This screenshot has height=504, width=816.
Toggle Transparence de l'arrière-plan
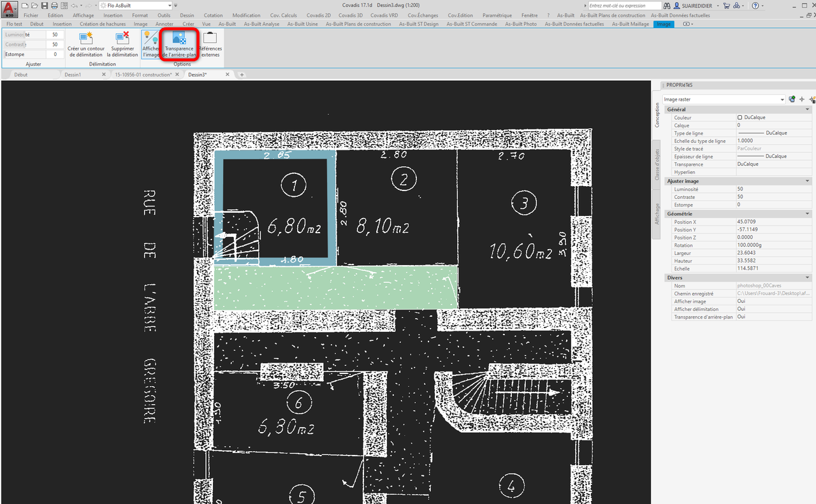(x=179, y=44)
